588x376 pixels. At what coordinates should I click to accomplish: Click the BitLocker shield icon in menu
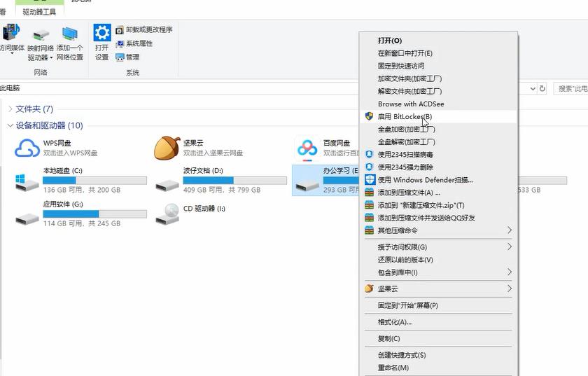click(x=370, y=116)
